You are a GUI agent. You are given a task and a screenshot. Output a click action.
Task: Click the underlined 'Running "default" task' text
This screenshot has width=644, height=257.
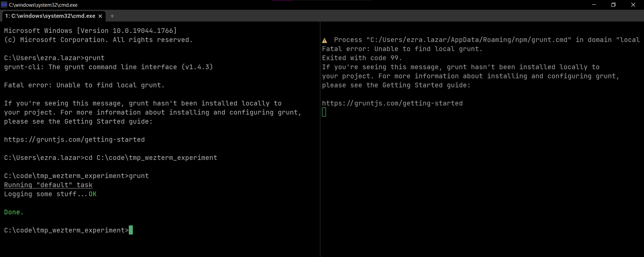click(48, 185)
